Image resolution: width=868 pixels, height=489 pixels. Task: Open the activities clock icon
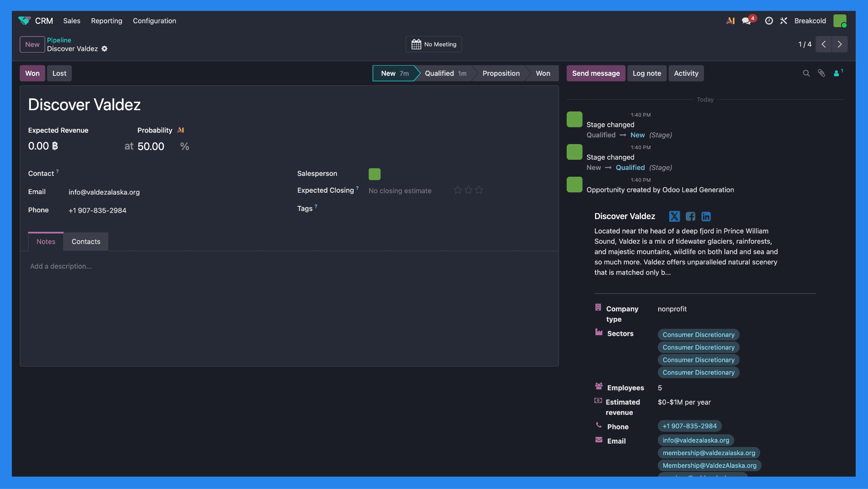click(769, 21)
